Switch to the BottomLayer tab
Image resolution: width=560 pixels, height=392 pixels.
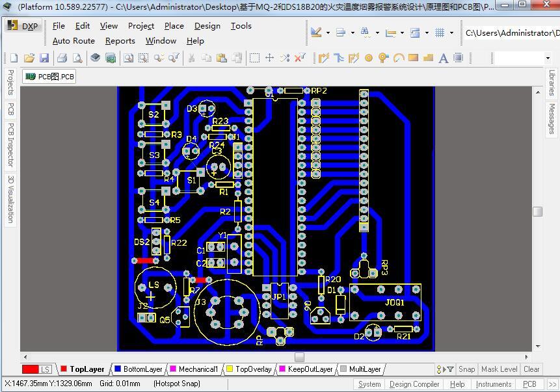coord(139,369)
